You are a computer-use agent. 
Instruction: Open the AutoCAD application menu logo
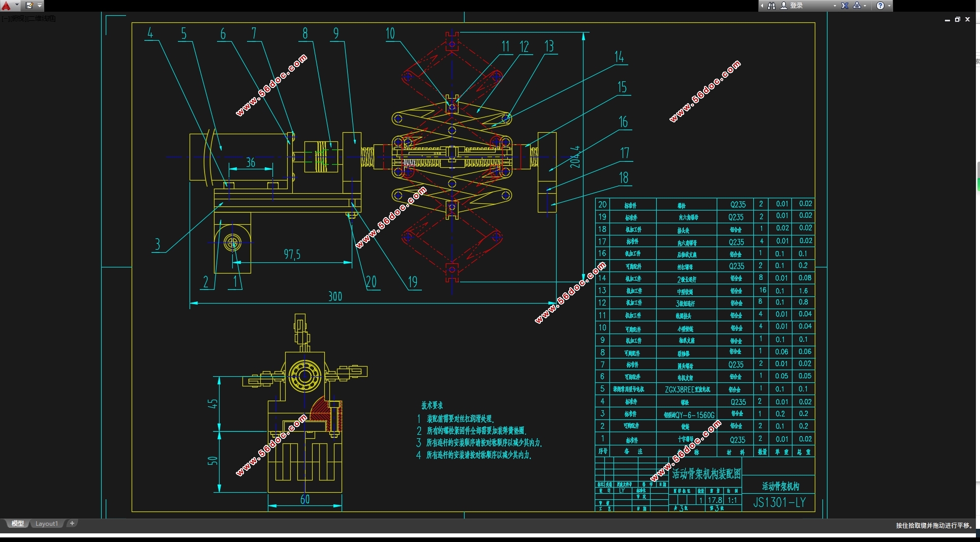[7, 6]
